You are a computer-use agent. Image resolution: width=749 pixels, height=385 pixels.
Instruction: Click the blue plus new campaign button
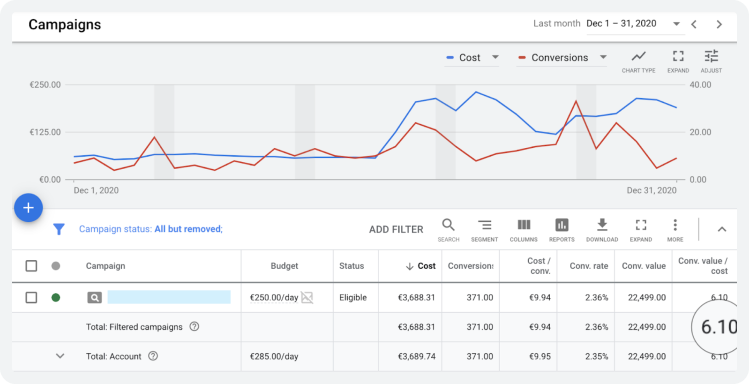(x=28, y=208)
